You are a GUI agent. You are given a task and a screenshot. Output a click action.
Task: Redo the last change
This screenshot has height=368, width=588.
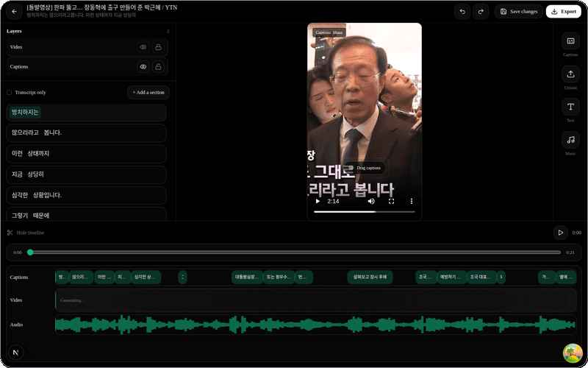(x=481, y=12)
